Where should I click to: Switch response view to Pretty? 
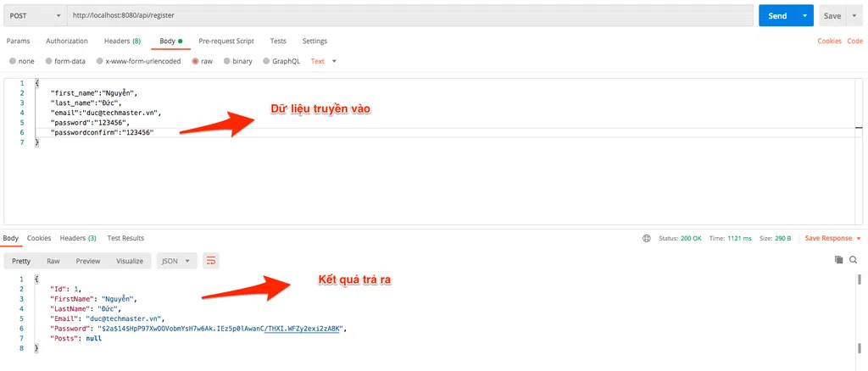[x=21, y=261]
